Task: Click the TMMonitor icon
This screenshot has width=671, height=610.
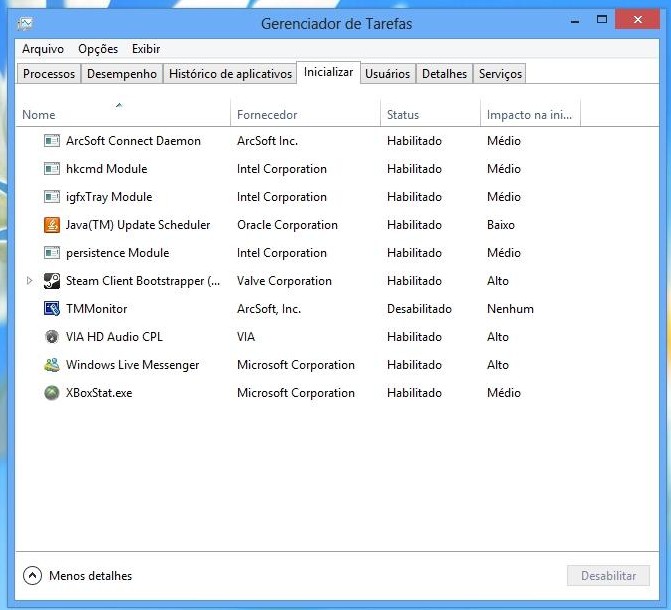Action: pos(52,309)
